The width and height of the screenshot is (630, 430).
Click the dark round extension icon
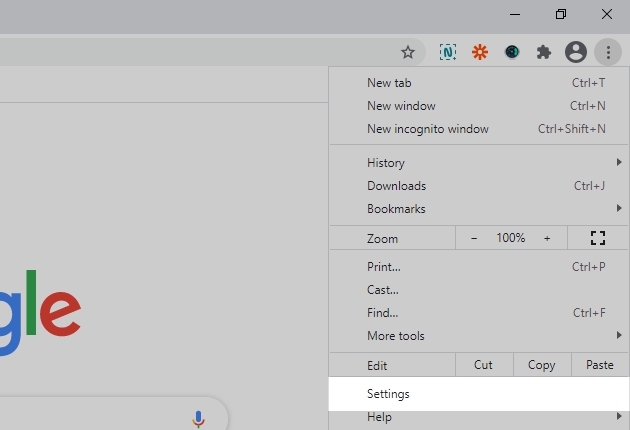512,52
